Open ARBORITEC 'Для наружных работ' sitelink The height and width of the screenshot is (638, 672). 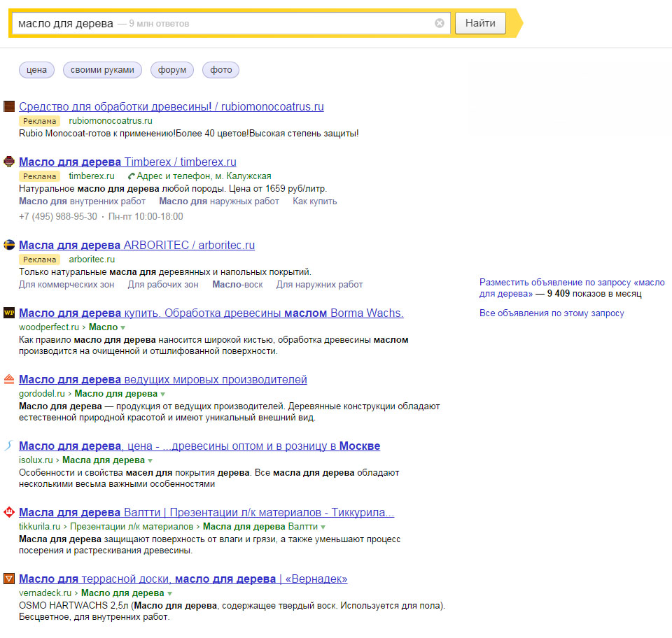pos(320,284)
